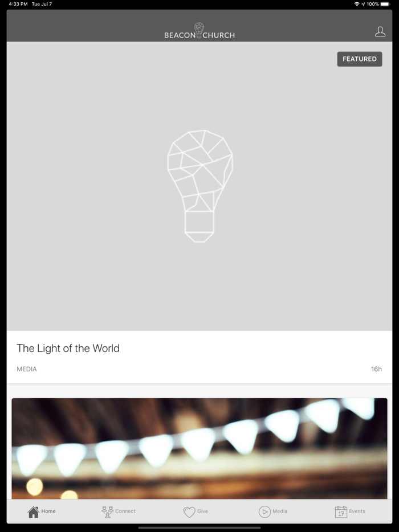Select the Media tab label

click(280, 511)
